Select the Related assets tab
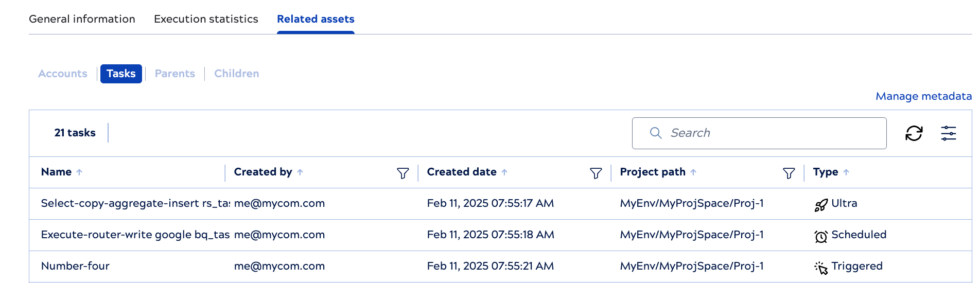The image size is (980, 283). (x=316, y=19)
